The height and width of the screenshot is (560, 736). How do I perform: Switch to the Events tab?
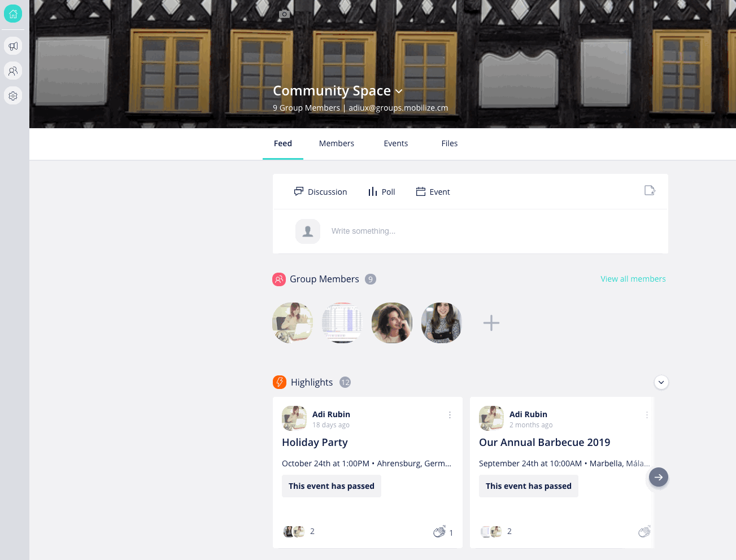[396, 143]
